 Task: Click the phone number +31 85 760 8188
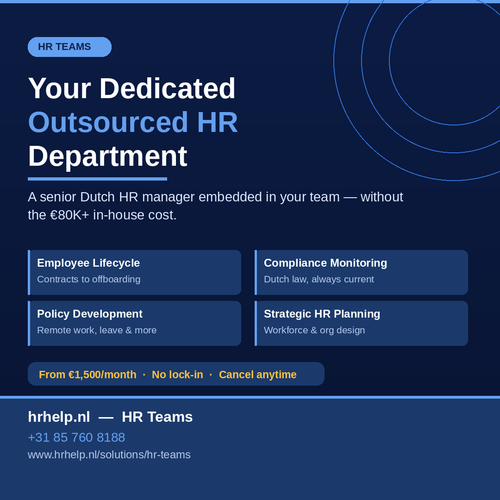pyautogui.click(x=76, y=437)
